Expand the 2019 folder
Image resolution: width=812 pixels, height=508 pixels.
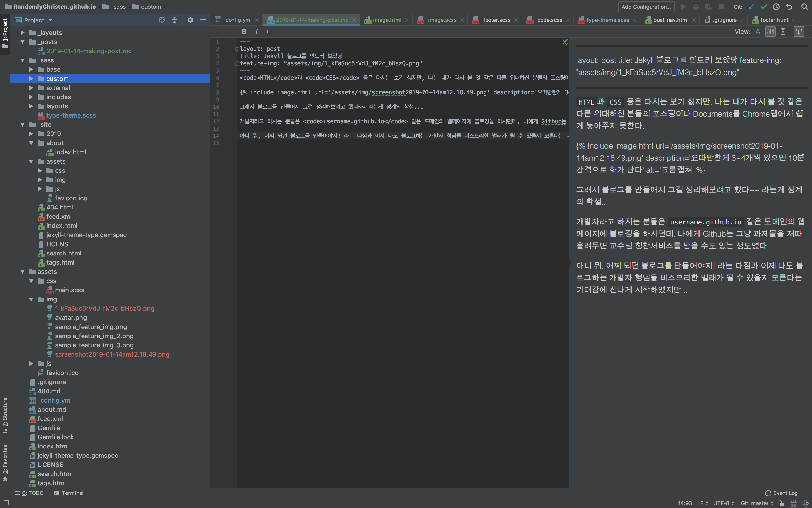tap(31, 134)
